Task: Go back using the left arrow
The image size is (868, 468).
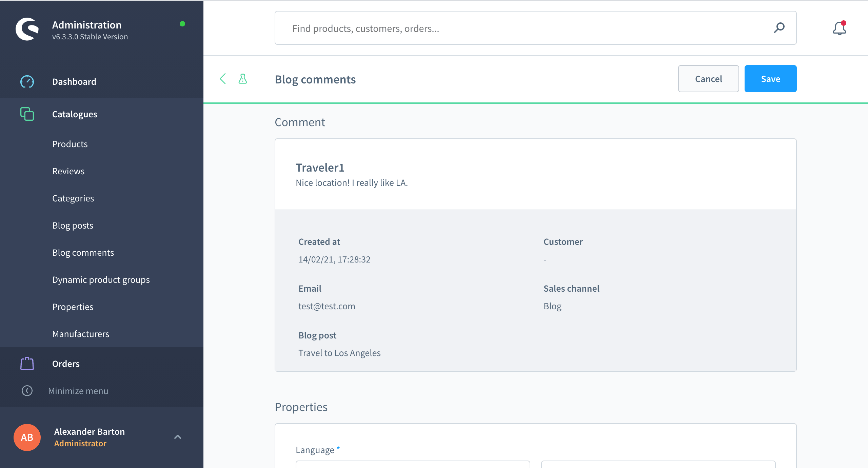Action: (223, 79)
